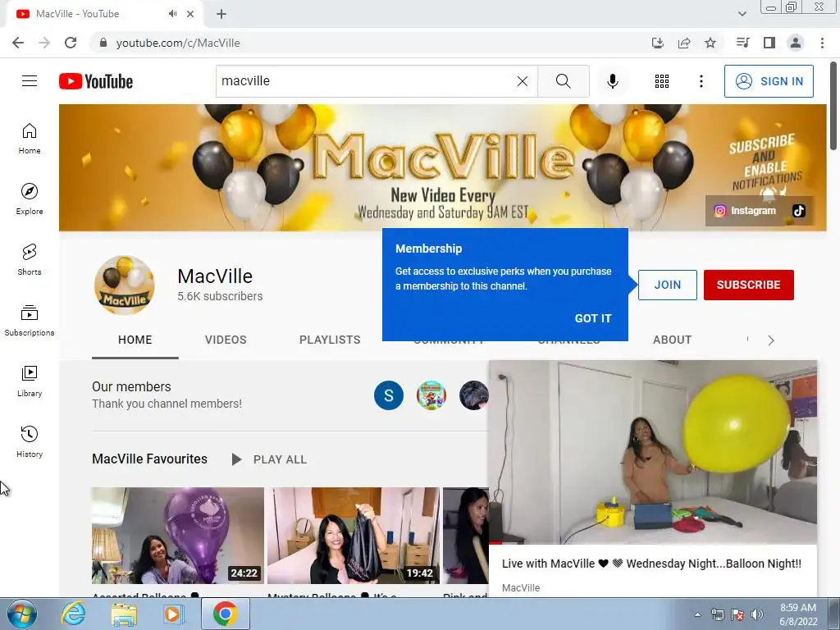
Task: Click the address bar URL
Action: point(178,43)
